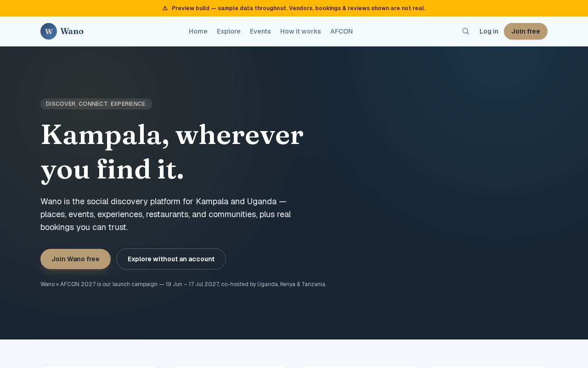Open the Explore nav item
The height and width of the screenshot is (368, 588).
tap(229, 31)
